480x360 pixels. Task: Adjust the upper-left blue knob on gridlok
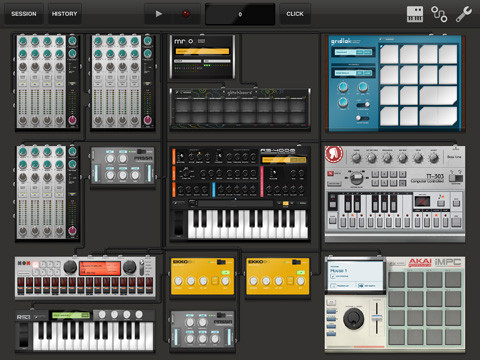coord(343,87)
